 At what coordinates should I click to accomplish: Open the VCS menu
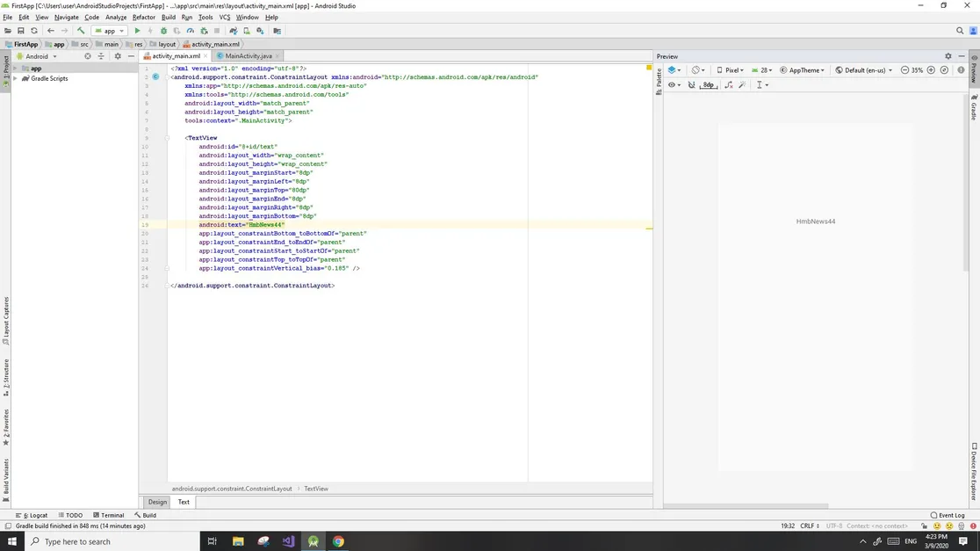click(225, 18)
